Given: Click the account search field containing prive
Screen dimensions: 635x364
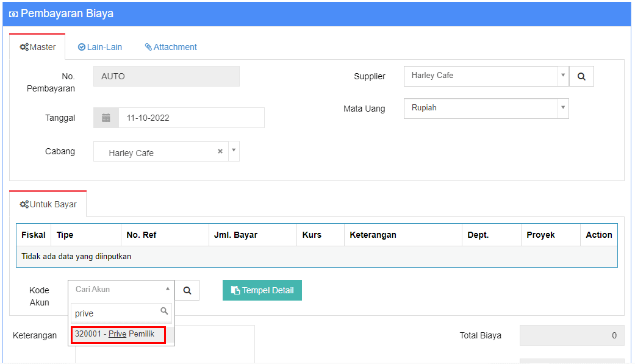Looking at the screenshot, I should click(x=116, y=313).
